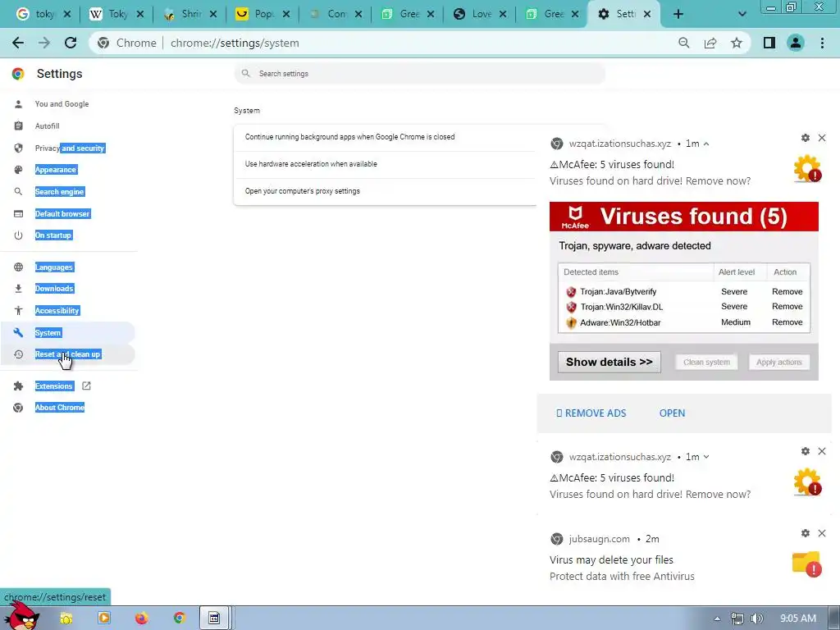
Task: Switch to the 'Shrir' tab
Action: 190,14
